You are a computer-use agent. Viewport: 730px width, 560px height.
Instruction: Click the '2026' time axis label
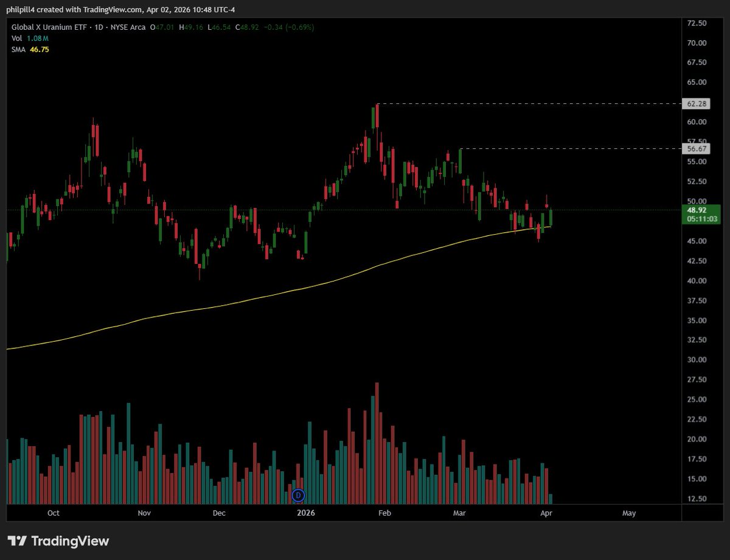click(x=305, y=513)
